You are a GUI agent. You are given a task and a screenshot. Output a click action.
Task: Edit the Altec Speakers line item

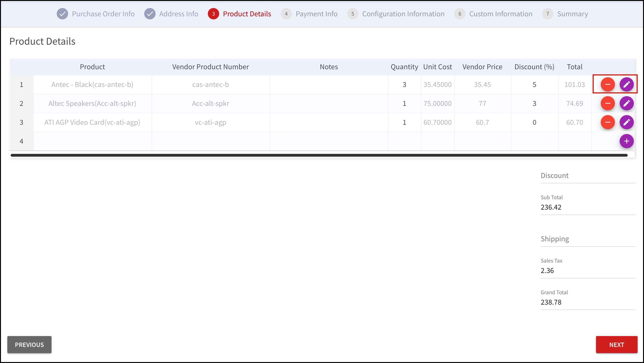(626, 104)
